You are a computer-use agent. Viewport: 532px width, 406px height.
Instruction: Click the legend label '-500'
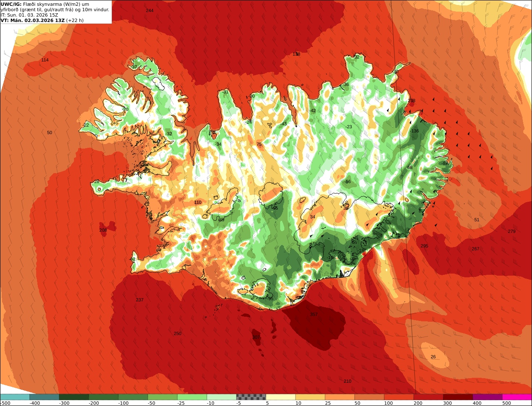point(5,403)
